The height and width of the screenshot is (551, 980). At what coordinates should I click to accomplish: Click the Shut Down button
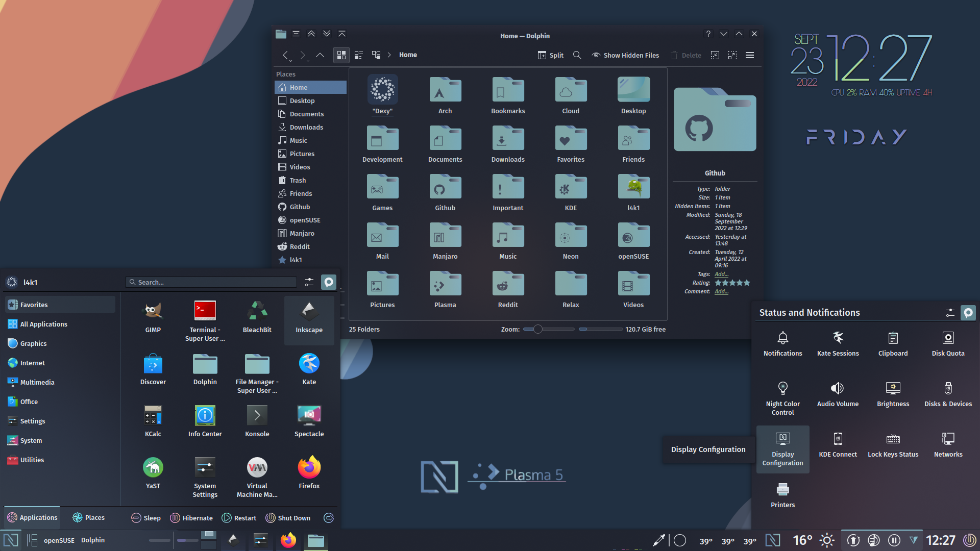tap(288, 518)
